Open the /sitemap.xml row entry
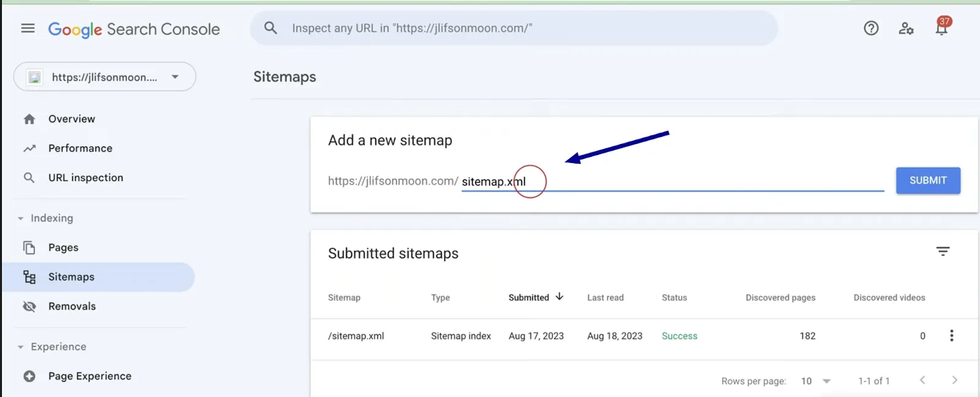 tap(356, 336)
